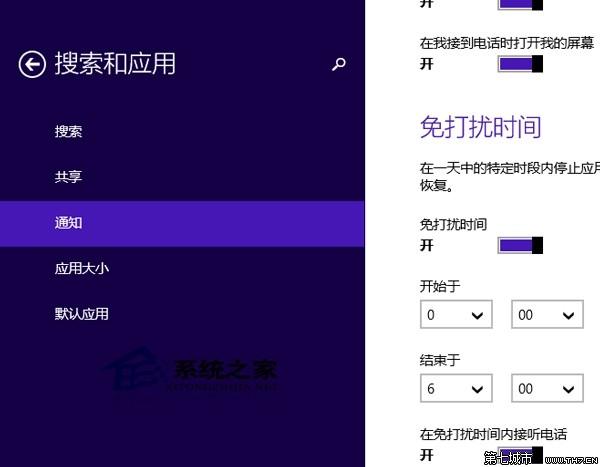This screenshot has height=467, width=600.
Task: Click the 搜索和应用 page title
Action: (x=115, y=64)
